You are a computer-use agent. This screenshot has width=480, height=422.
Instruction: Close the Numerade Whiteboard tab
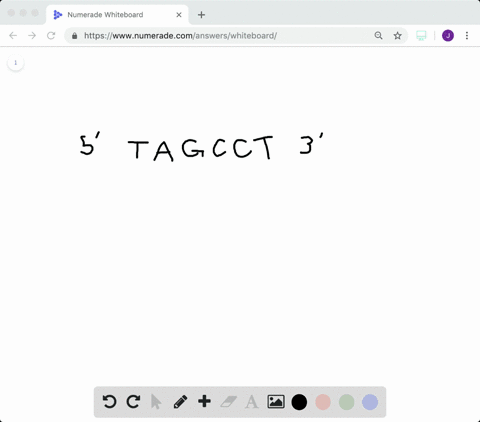[179, 15]
